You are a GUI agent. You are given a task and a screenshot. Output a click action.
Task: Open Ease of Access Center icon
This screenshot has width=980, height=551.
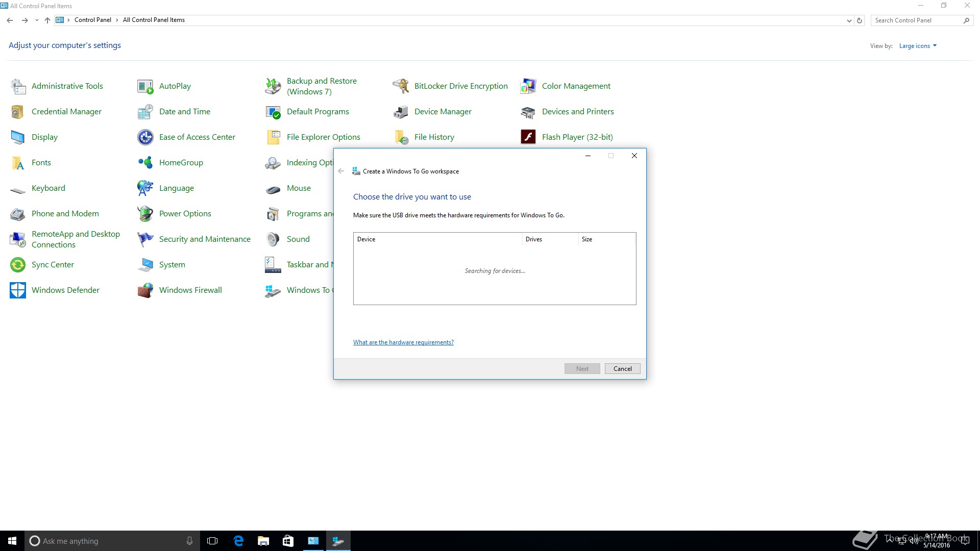pos(145,137)
